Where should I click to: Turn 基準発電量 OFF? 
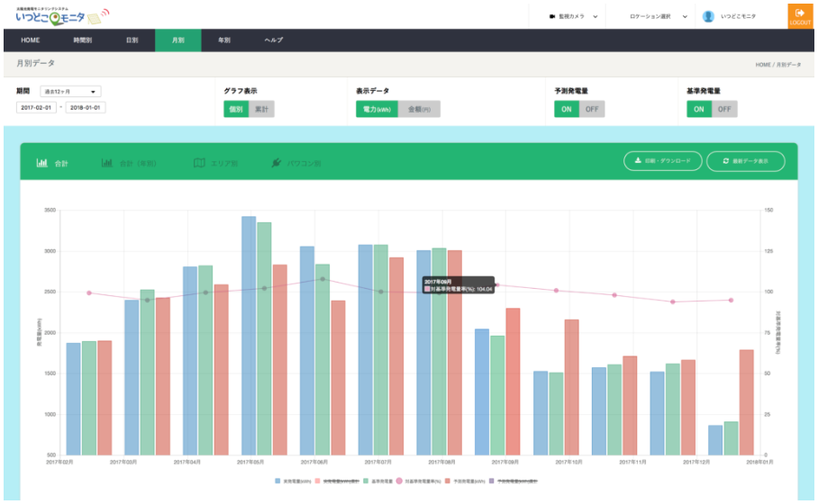coord(724,109)
